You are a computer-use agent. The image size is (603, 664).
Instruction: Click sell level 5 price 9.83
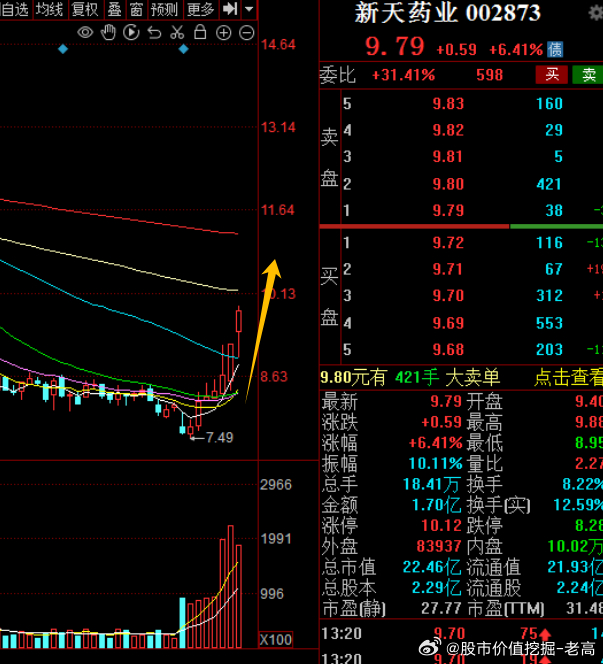[x=448, y=104]
